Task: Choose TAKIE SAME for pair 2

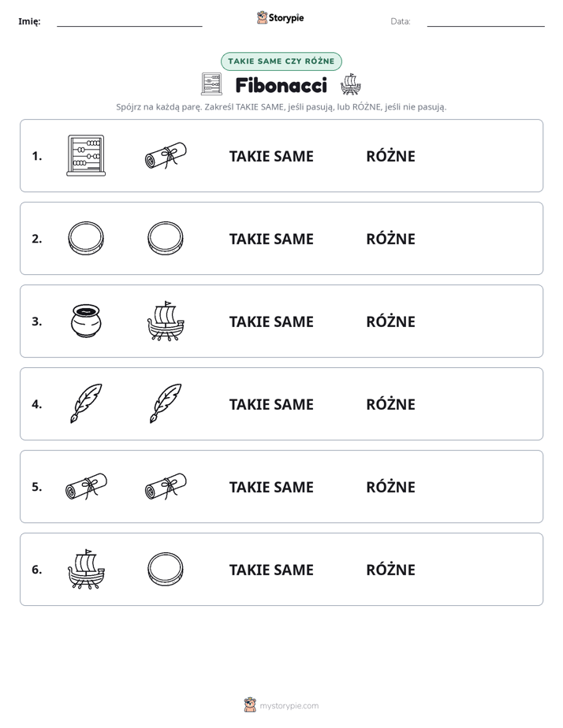Action: [271, 239]
